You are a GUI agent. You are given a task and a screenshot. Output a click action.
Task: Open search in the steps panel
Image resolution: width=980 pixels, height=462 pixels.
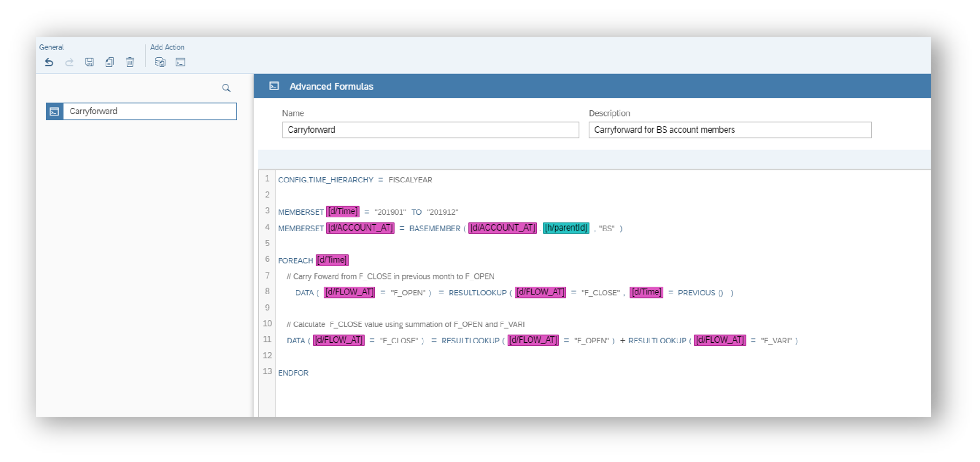point(226,88)
